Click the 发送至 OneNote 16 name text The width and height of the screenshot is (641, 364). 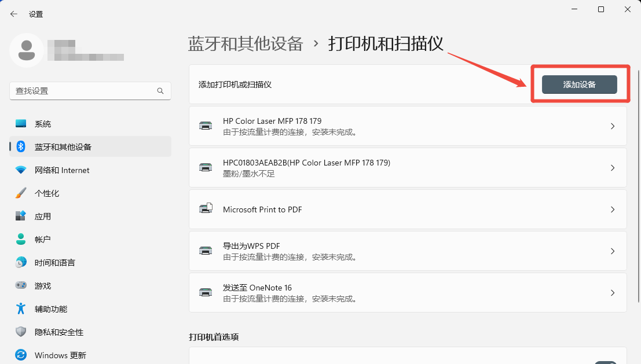(x=257, y=288)
